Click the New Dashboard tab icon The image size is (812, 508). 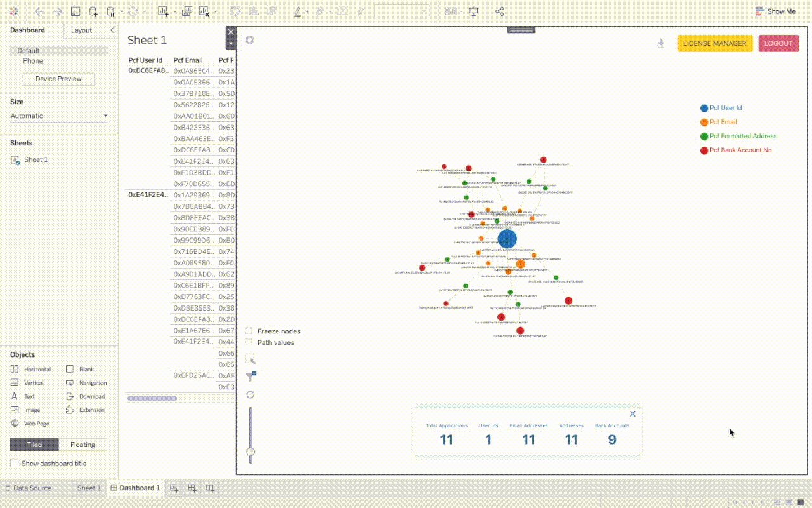point(192,488)
